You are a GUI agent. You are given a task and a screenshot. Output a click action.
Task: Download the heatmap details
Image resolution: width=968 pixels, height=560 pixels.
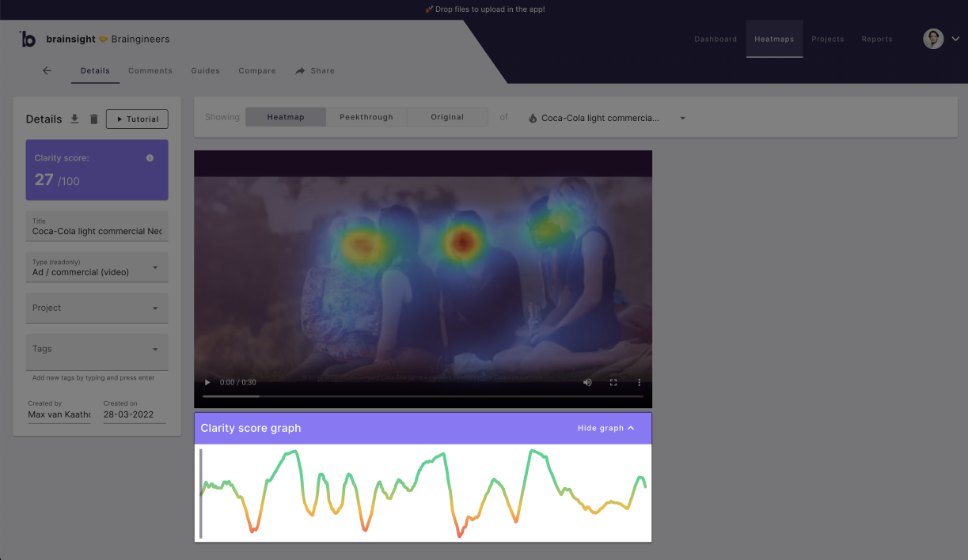tap(74, 119)
